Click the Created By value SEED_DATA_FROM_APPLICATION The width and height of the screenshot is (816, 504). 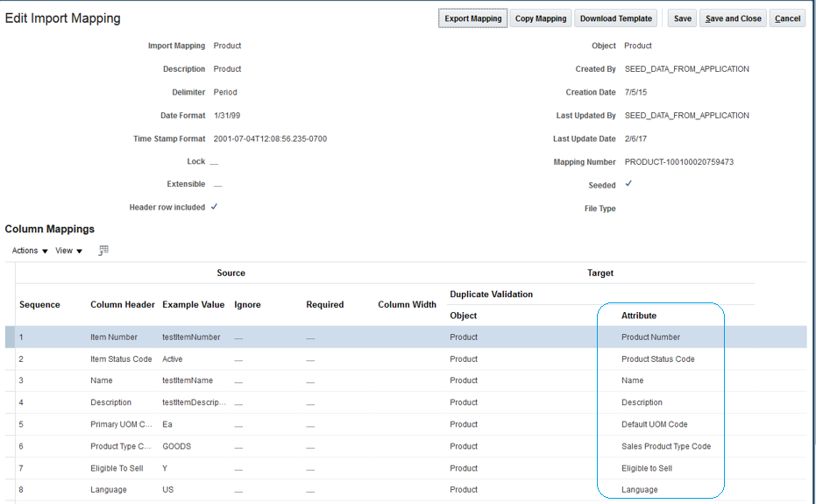tap(687, 68)
